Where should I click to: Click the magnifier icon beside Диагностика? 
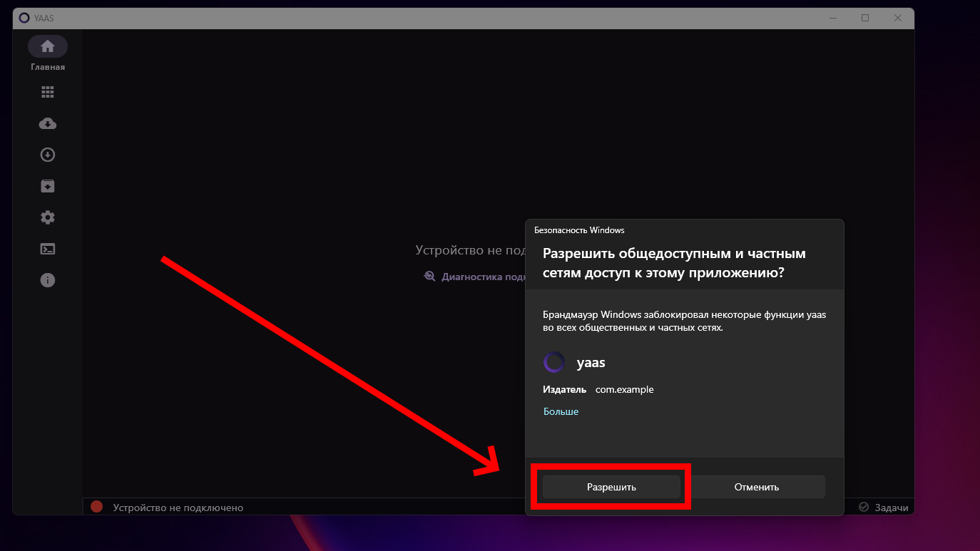coord(429,277)
